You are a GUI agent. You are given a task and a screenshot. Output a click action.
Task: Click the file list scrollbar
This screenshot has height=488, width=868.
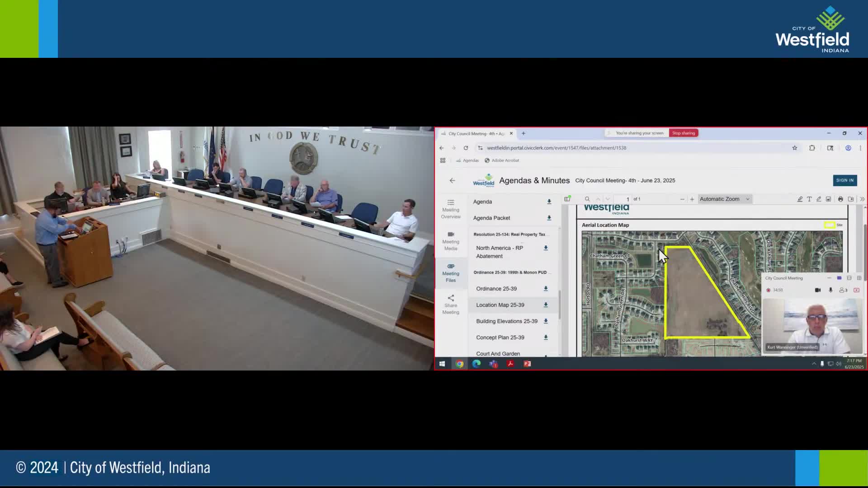pos(559,304)
